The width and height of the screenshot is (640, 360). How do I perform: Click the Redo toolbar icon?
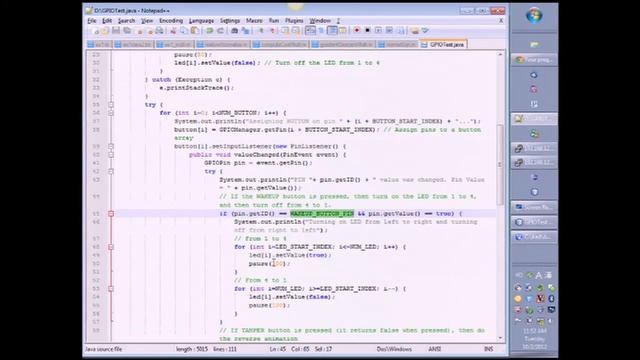(220, 31)
